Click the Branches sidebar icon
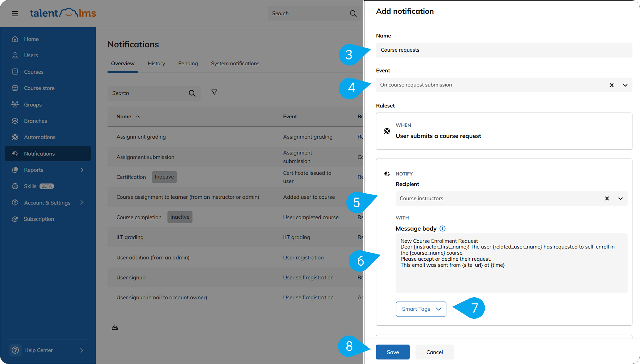 click(x=15, y=121)
